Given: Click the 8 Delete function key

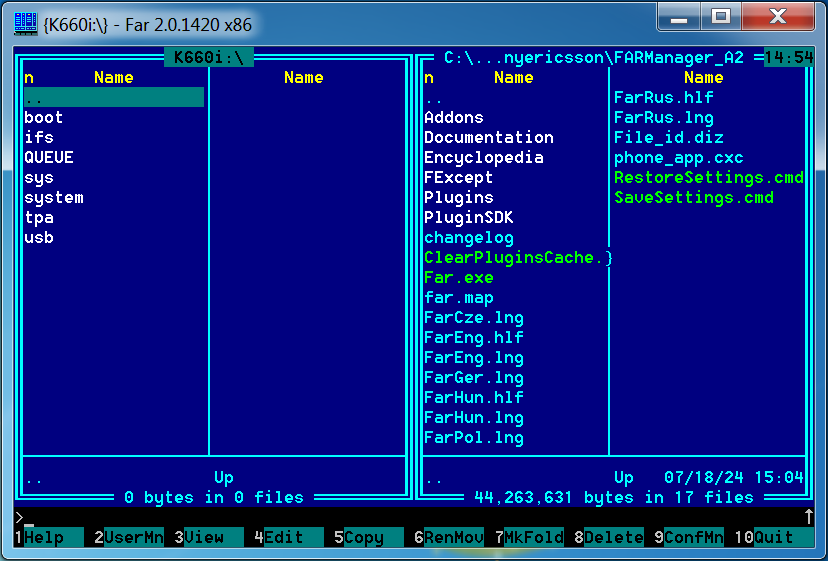Looking at the screenshot, I should click(609, 537).
